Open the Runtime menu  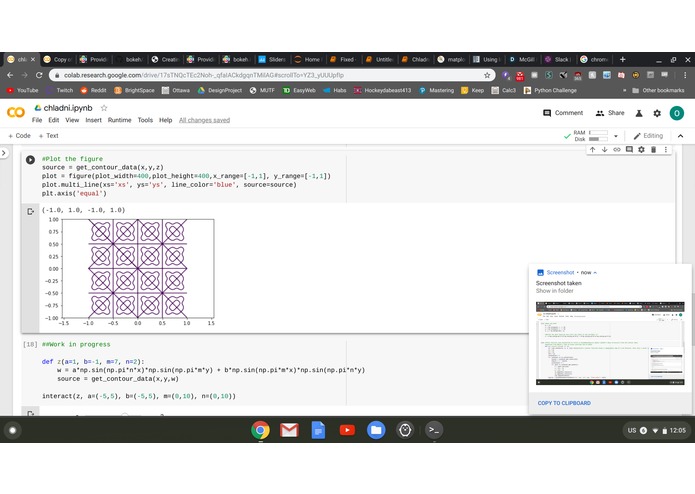click(x=119, y=120)
